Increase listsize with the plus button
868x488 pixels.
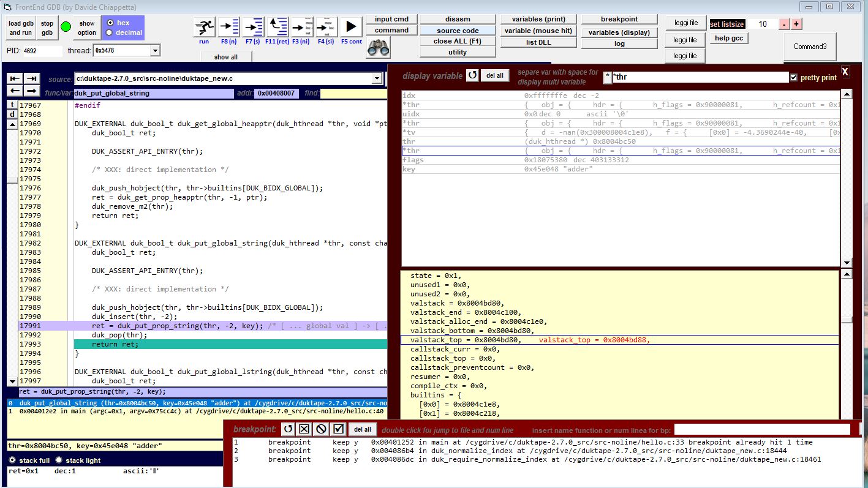pyautogui.click(x=796, y=24)
